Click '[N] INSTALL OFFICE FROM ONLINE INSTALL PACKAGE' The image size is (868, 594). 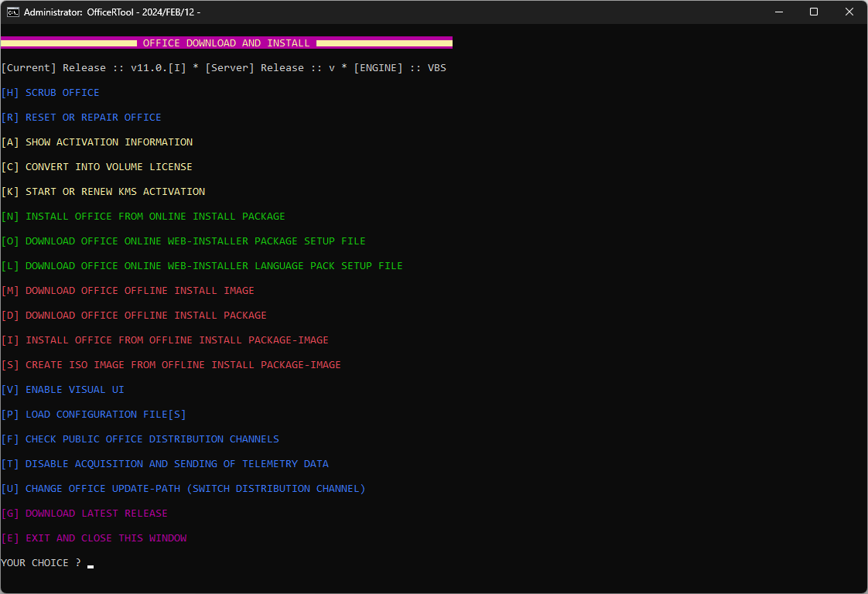click(143, 217)
